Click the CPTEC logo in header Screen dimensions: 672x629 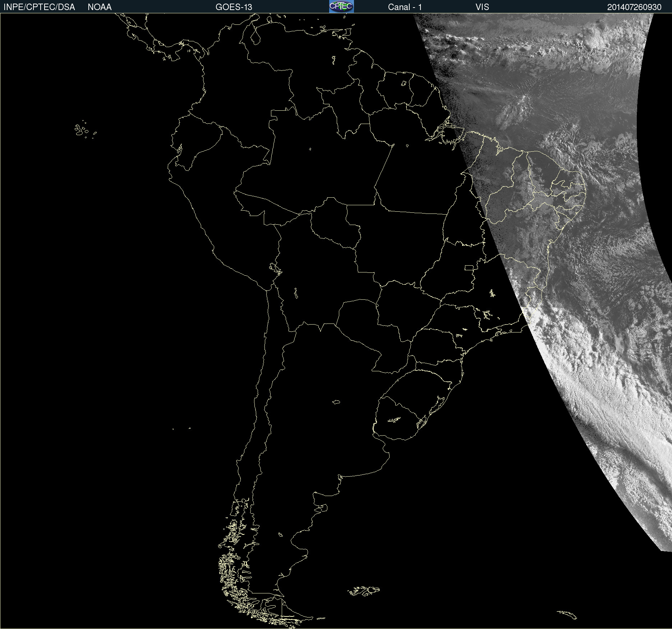[341, 6]
